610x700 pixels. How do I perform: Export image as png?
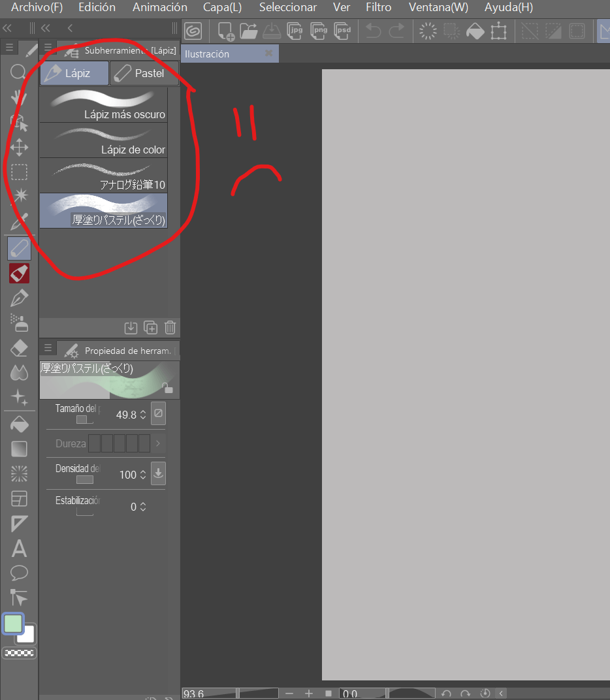(x=319, y=31)
